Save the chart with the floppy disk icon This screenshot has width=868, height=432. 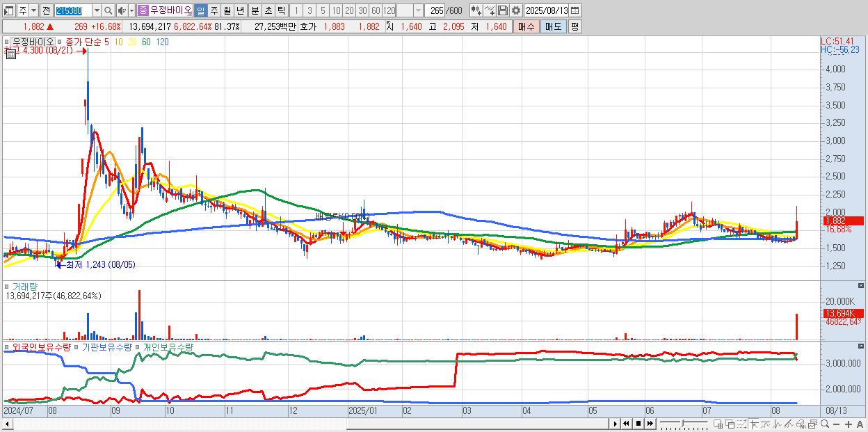point(503,10)
